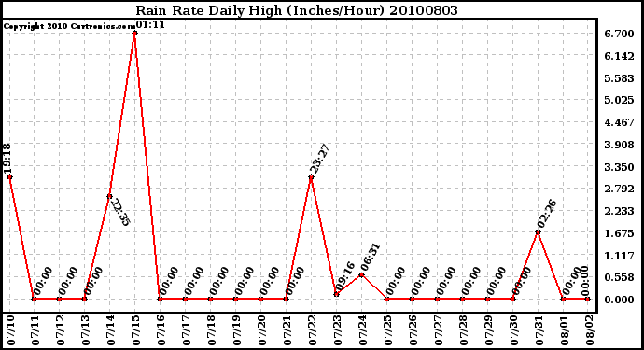Click the 07/18 x-axis date label
This screenshot has height=350, width=644.
click(212, 330)
